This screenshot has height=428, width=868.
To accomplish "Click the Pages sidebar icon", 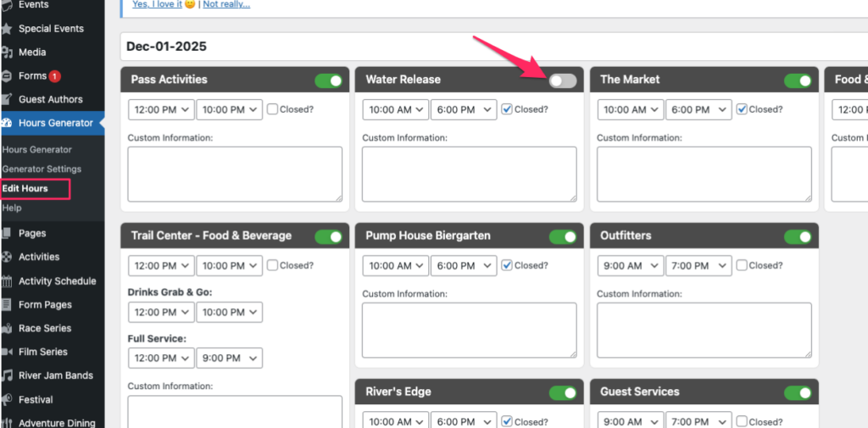I will (7, 234).
